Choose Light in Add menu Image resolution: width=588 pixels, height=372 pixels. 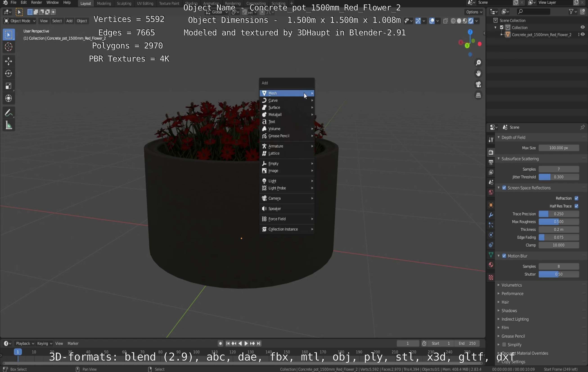click(x=287, y=181)
